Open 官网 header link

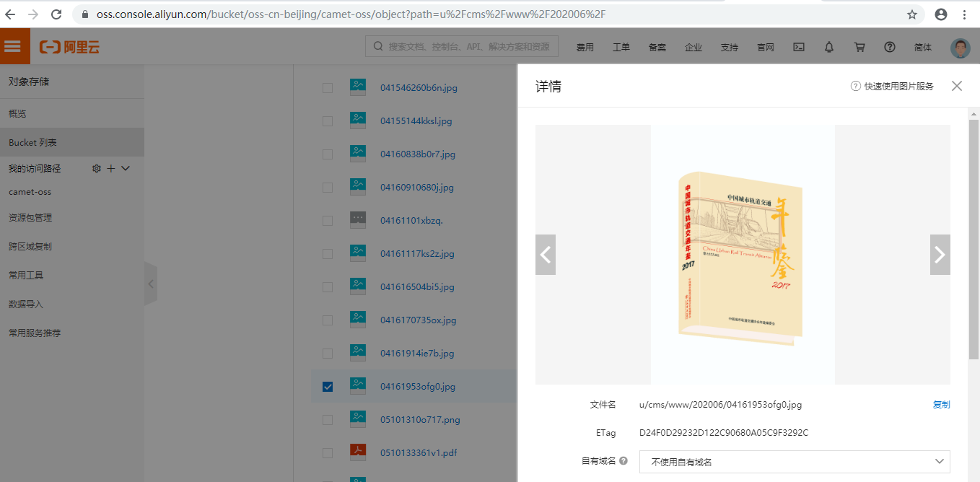[766, 48]
